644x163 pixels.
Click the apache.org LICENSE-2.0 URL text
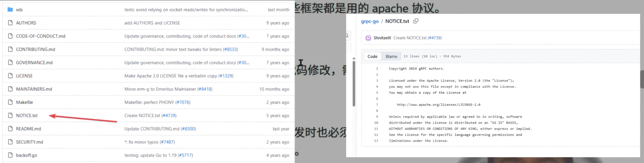439,105
